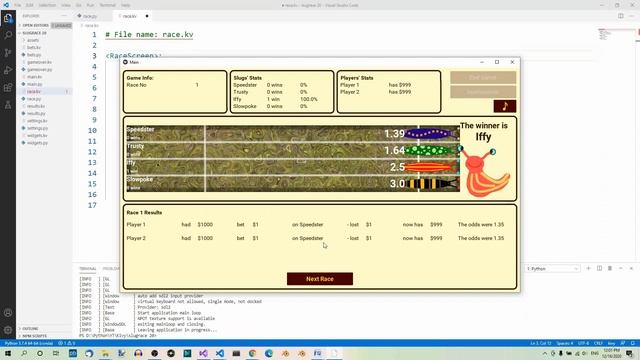Image resolution: width=640 pixels, height=360 pixels.
Task: Open Windows taskbar search
Action: 24,353
